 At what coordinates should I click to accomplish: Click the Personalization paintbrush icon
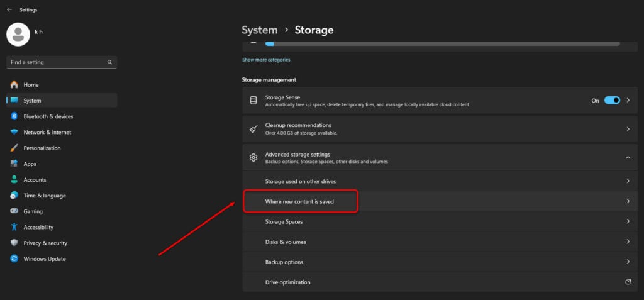[x=14, y=148]
